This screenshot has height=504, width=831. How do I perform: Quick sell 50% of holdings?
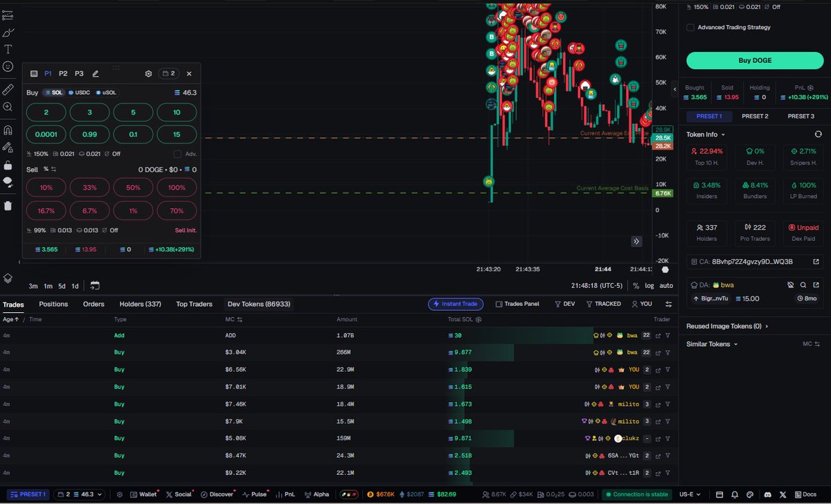coord(134,188)
